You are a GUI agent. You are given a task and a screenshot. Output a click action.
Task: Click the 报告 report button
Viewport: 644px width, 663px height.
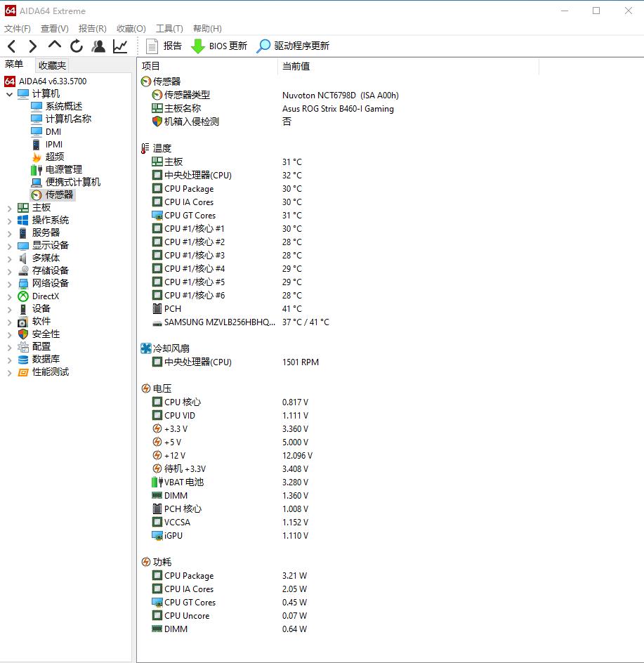coord(164,46)
